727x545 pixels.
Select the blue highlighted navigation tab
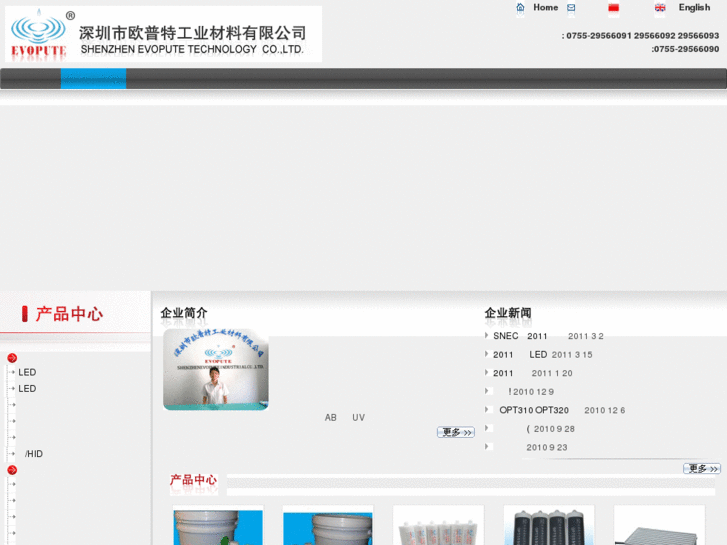(x=93, y=79)
